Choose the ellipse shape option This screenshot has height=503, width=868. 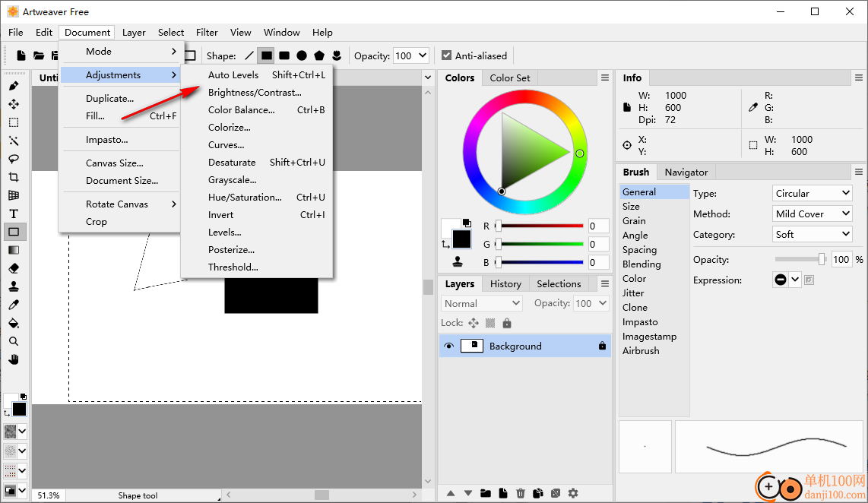(302, 55)
